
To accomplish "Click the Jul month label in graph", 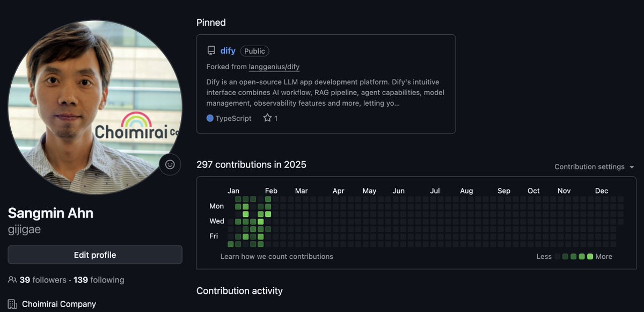I will 435,191.
